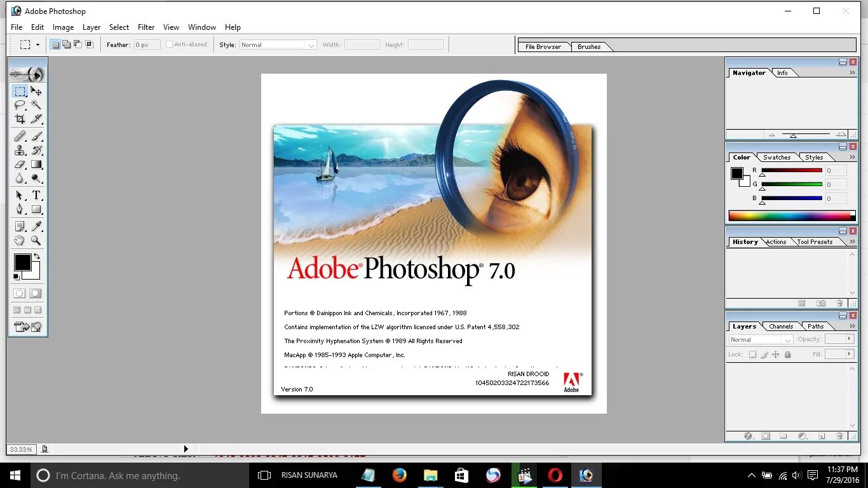This screenshot has width=868, height=488.
Task: Toggle the Lock all padlock
Action: [787, 355]
